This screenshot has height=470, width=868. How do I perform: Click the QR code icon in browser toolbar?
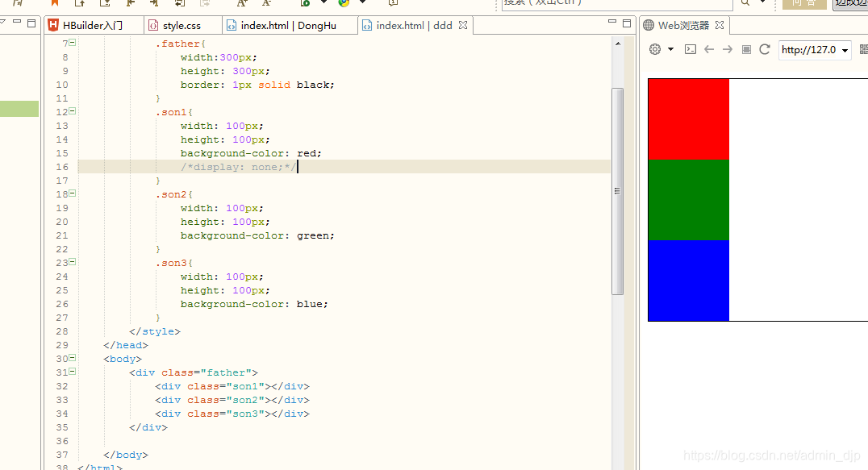click(864, 49)
